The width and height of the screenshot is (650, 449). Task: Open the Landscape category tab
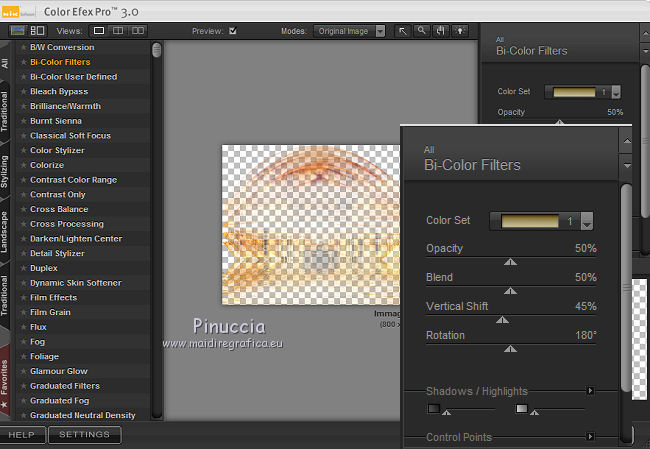click(5, 232)
